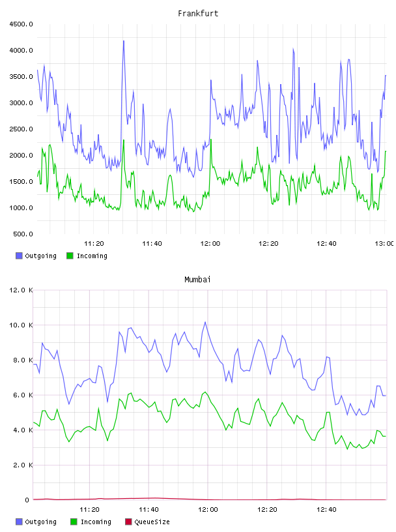
Task: Click the 12:40 time label on Frankfurt chart
Action: [x=326, y=244]
